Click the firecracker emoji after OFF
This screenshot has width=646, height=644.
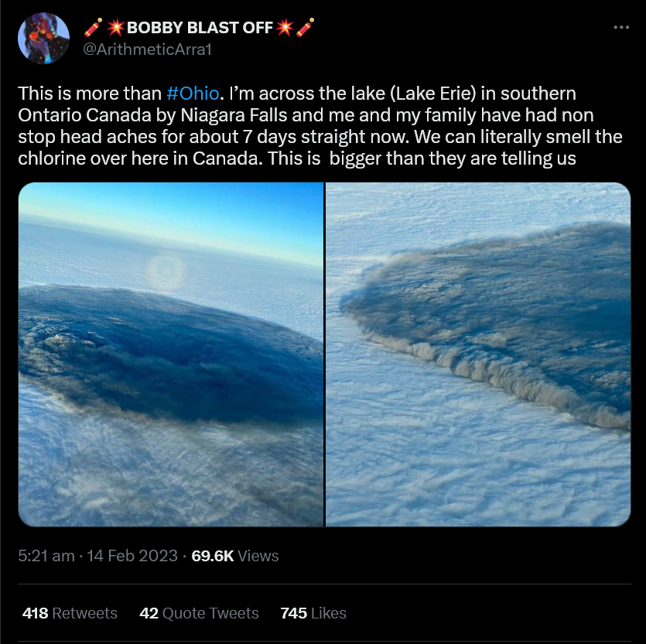pos(306,27)
